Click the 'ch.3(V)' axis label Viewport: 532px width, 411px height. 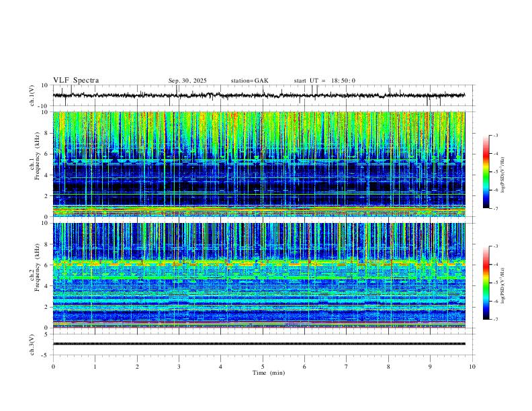(x=32, y=345)
